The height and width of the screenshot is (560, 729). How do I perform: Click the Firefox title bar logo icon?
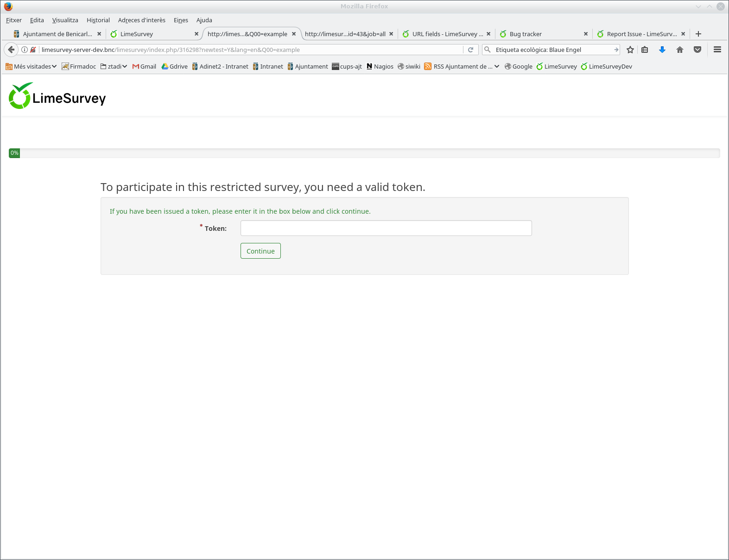8,6
